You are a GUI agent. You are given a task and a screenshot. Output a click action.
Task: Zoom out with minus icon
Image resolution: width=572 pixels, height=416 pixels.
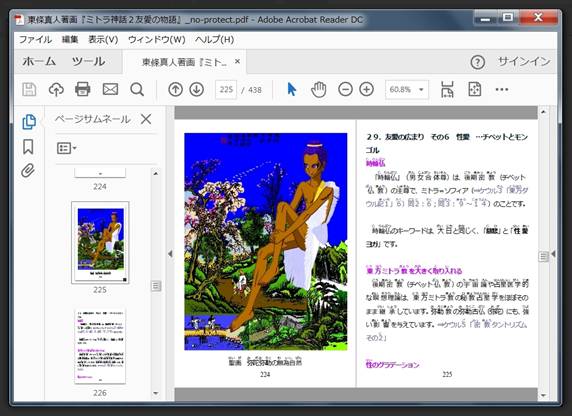click(345, 89)
